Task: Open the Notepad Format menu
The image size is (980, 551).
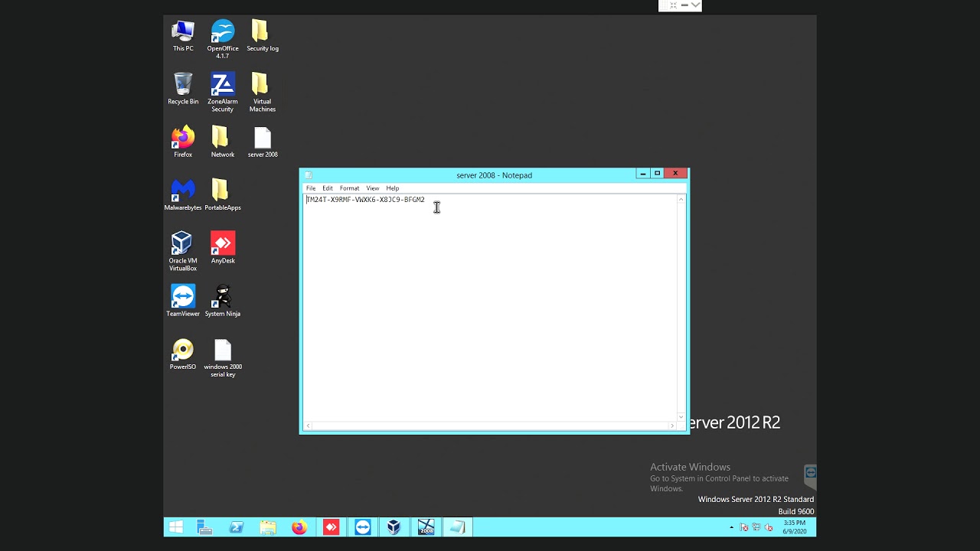Action: click(x=349, y=188)
